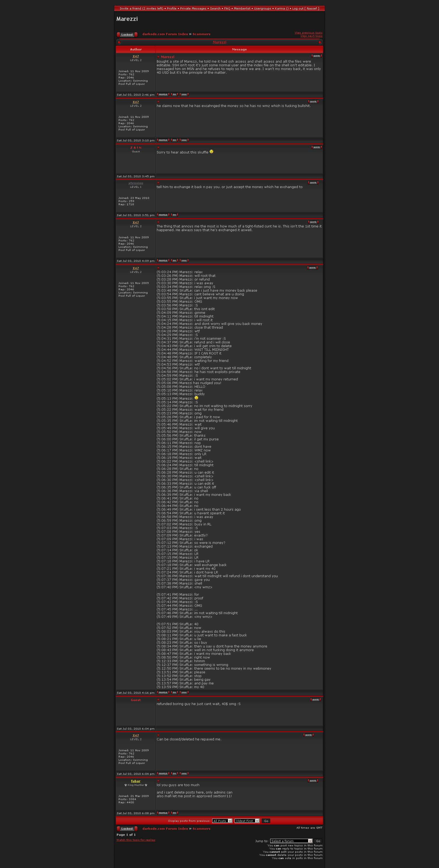Click the WWW icon under the 4:09 pm post

(x=184, y=261)
